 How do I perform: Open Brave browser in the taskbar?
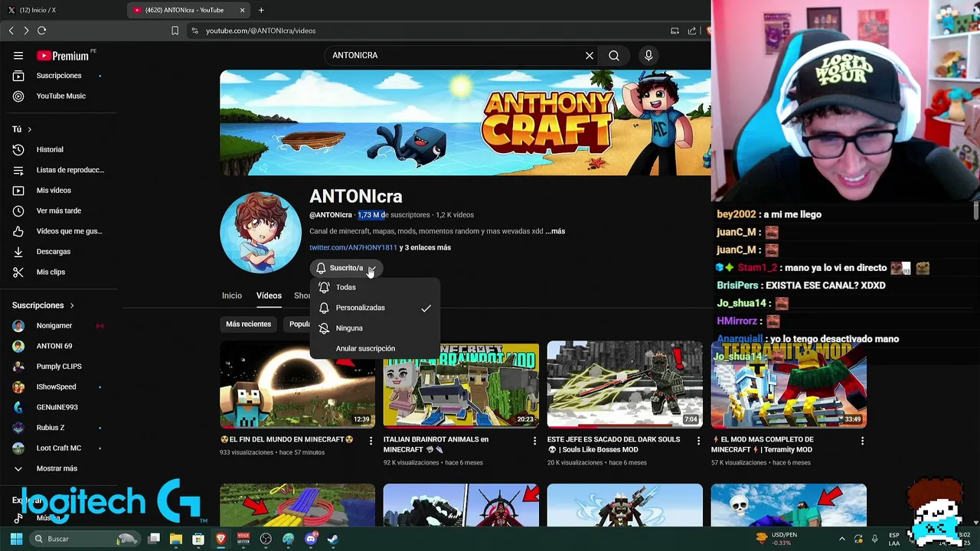tap(220, 539)
